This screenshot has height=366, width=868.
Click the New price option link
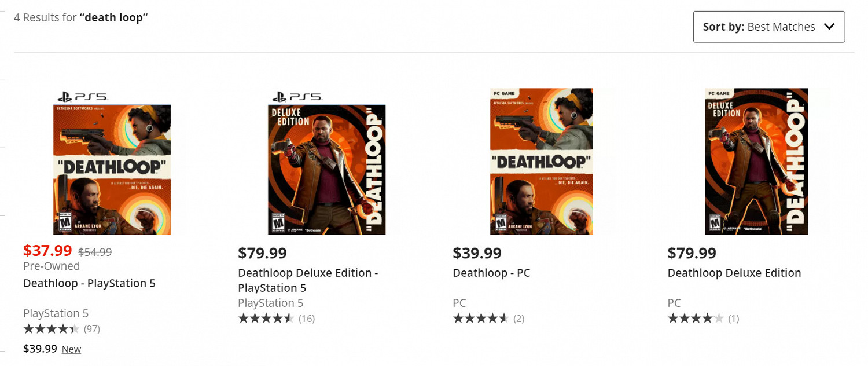pos(71,349)
